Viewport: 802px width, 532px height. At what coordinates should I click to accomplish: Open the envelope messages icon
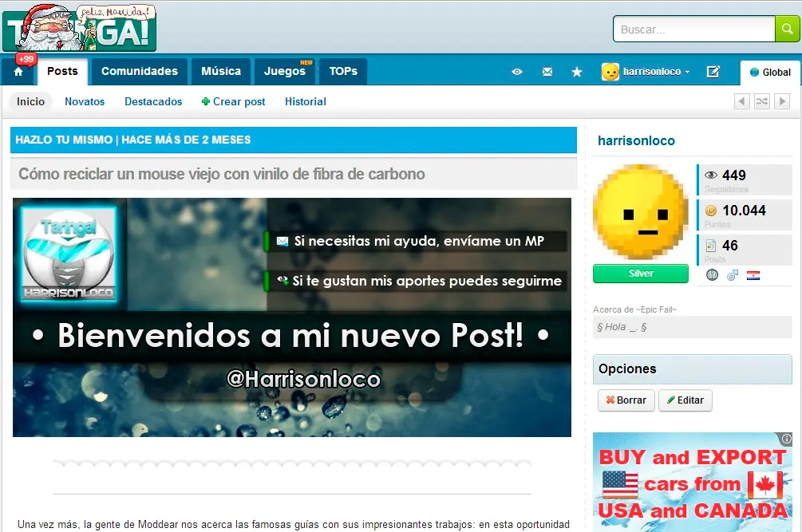[547, 72]
